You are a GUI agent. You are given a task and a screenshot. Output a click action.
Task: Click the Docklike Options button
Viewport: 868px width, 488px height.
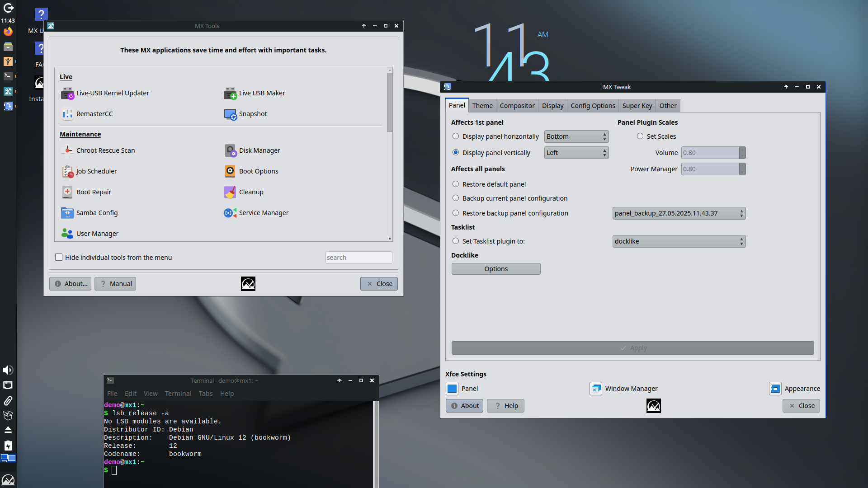[495, 269]
